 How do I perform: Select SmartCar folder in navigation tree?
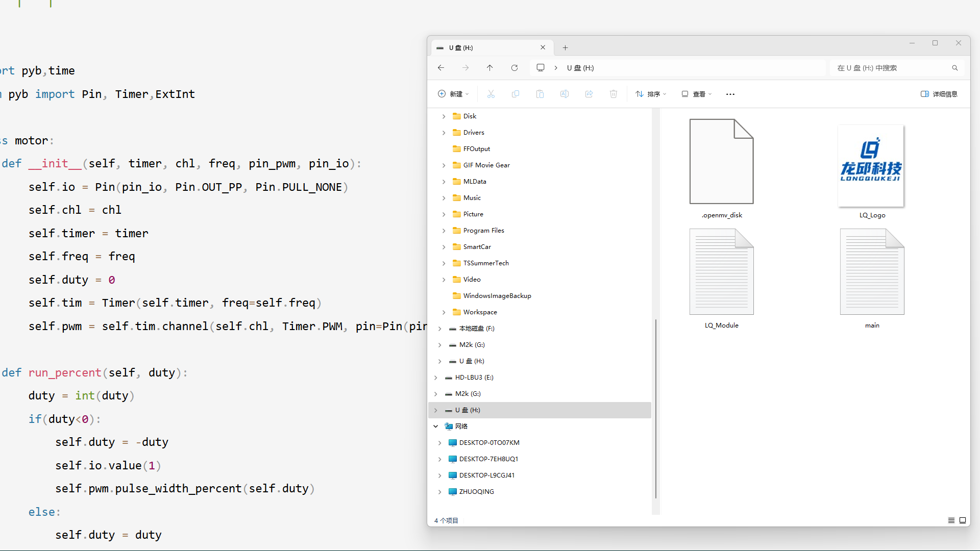[x=477, y=247]
